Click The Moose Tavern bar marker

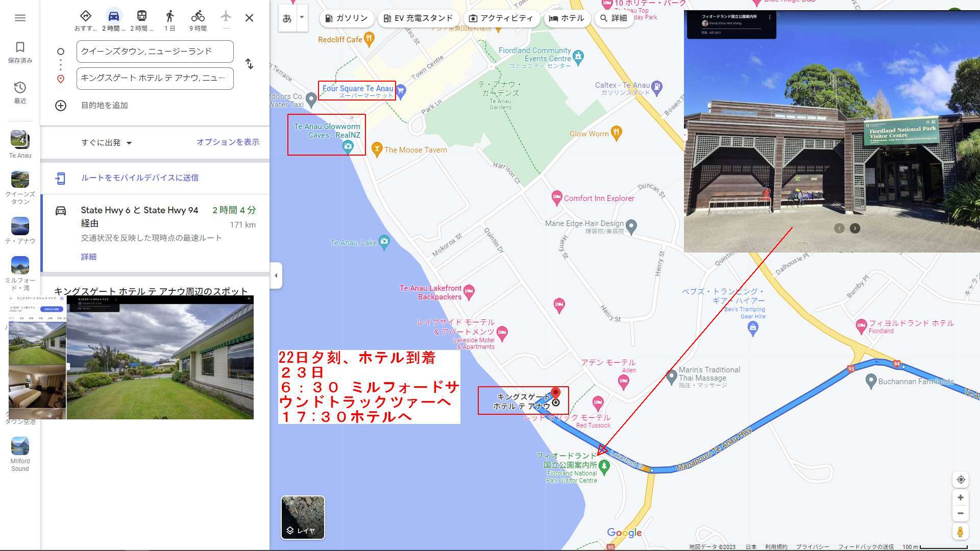point(377,148)
